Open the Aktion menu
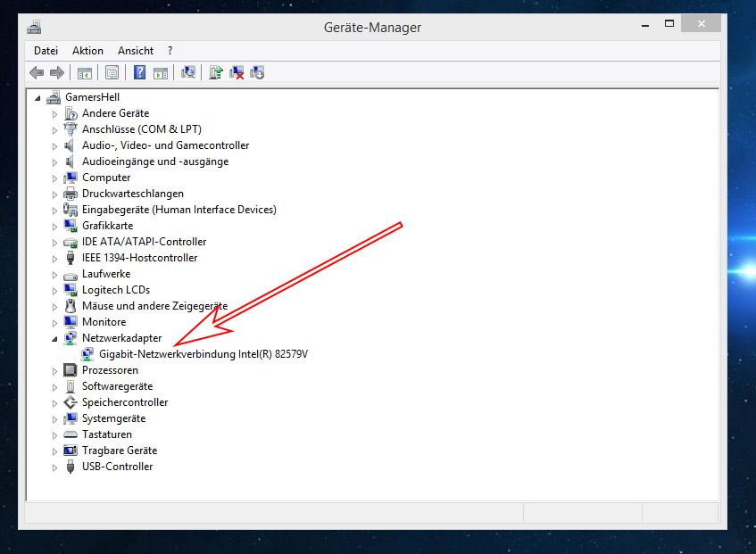The width and height of the screenshot is (756, 554). 87,51
